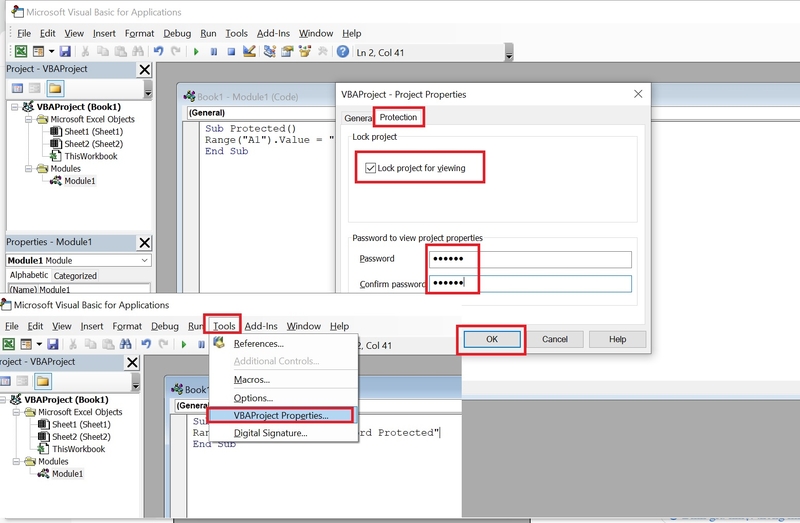This screenshot has width=800, height=523.
Task: Click the Reset stop icon in upper toolbar
Action: (x=231, y=52)
